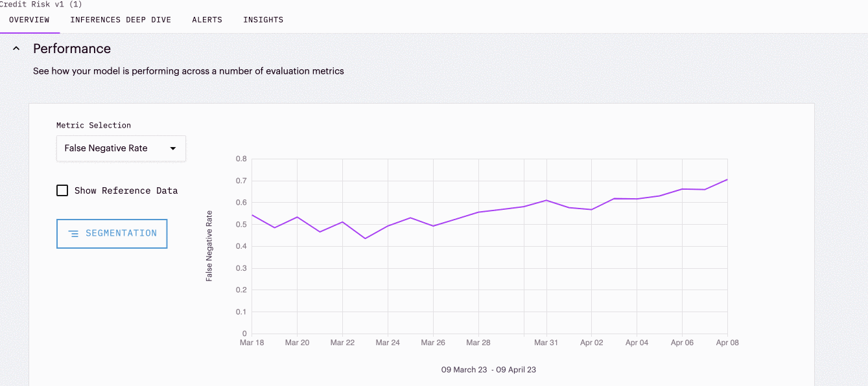This screenshot has height=386, width=868.
Task: Collapse the Performance section chevron
Action: [x=17, y=49]
